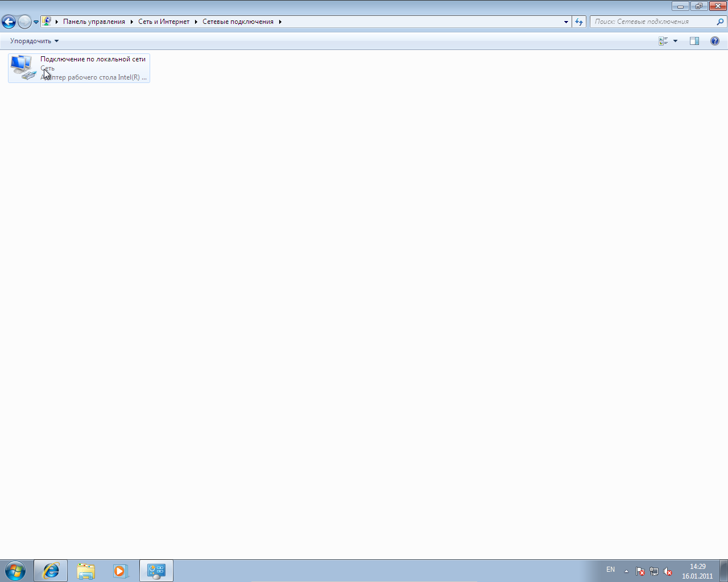Viewport: 728px width, 582px height.
Task: Close the Сетевые подключения window
Action: pos(717,6)
